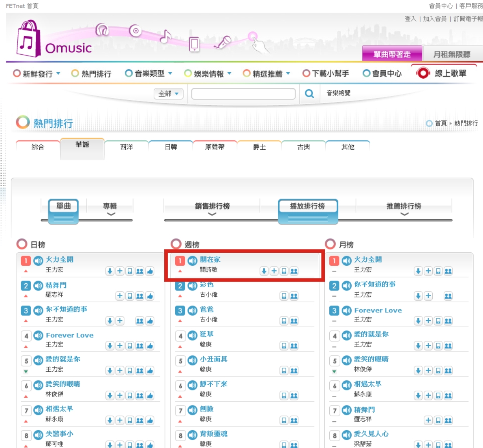Play preview of 愛笑的眼睛 in 月榜
Viewport: 483px width, 448px height.
pos(347,360)
